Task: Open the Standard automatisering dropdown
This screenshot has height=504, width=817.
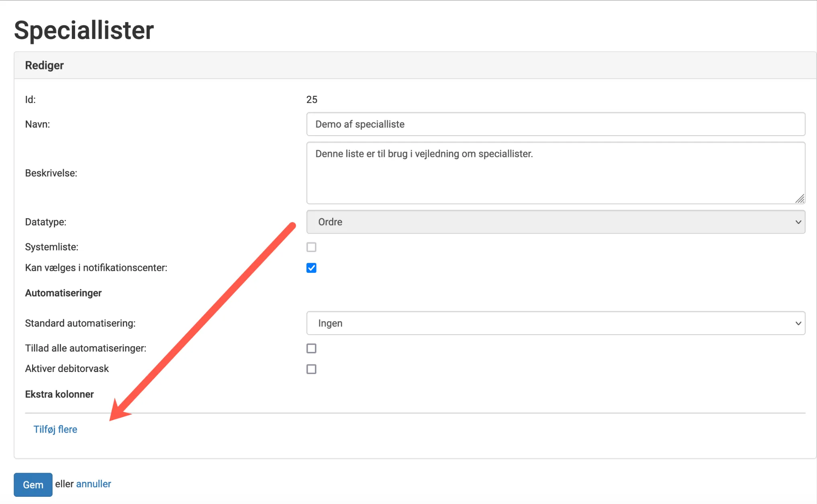Action: (x=556, y=323)
